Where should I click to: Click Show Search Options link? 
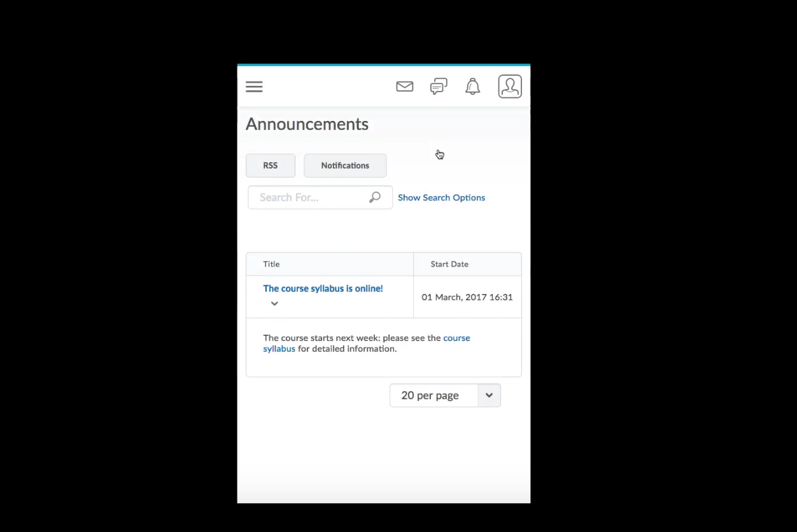[x=441, y=198]
